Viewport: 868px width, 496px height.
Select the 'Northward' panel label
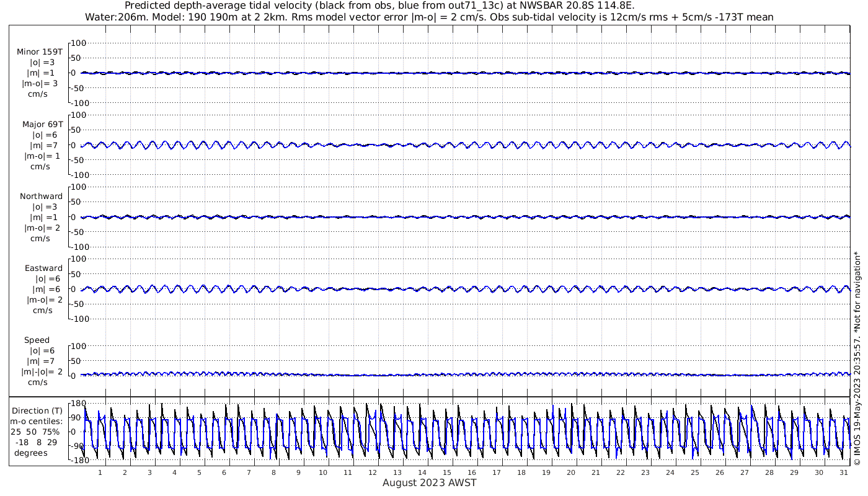[x=41, y=196]
